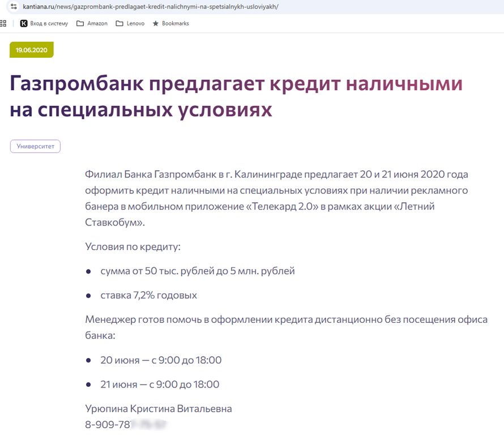Open the Вход в систему bookmark
The image size is (504, 435).
pyautogui.click(x=49, y=23)
